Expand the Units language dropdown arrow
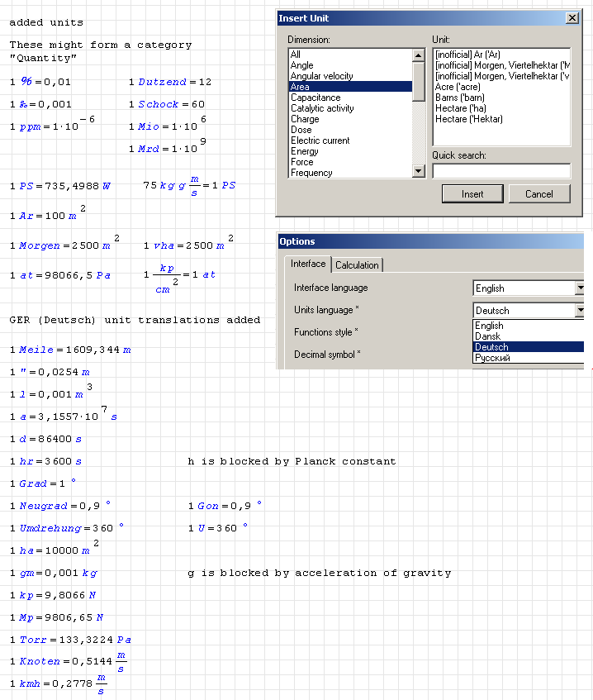 pos(580,311)
